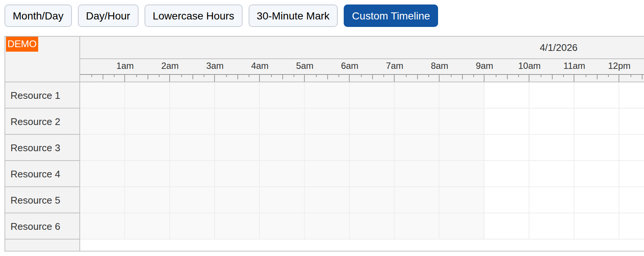Click the 12pm time header
644x256 pixels.
[x=619, y=66]
